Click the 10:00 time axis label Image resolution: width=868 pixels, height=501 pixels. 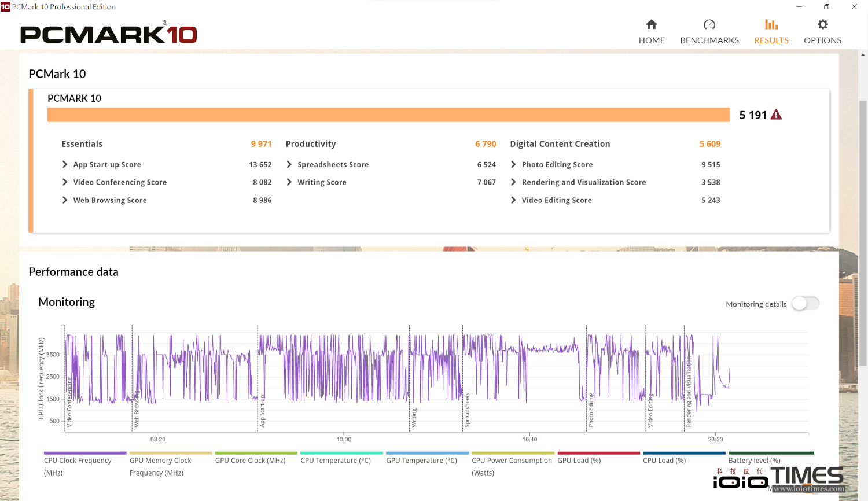tap(344, 440)
